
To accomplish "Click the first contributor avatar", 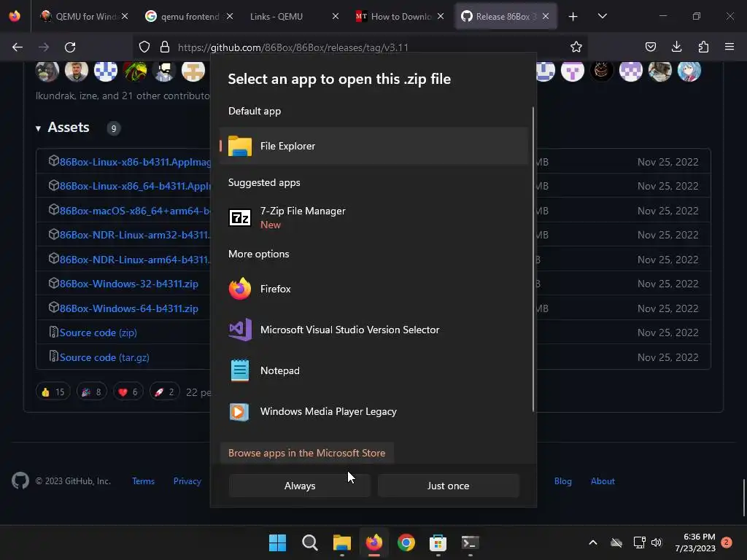I will point(47,71).
